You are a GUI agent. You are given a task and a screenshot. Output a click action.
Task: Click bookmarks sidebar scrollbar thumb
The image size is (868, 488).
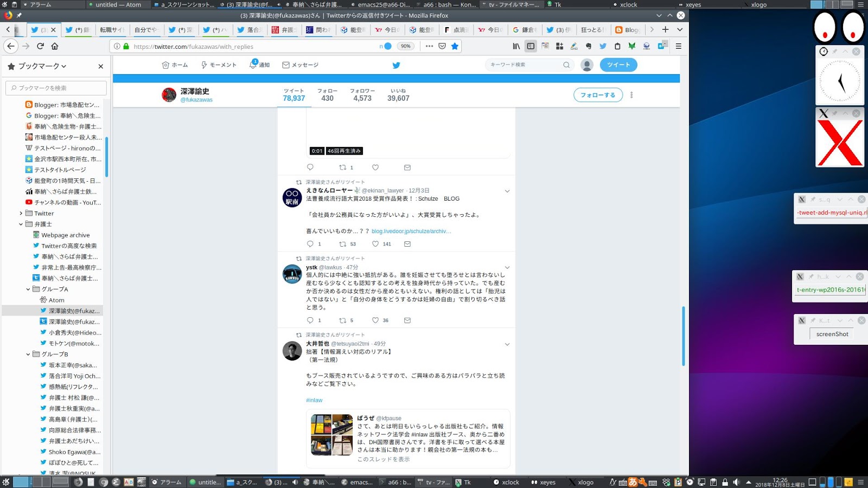[106, 157]
